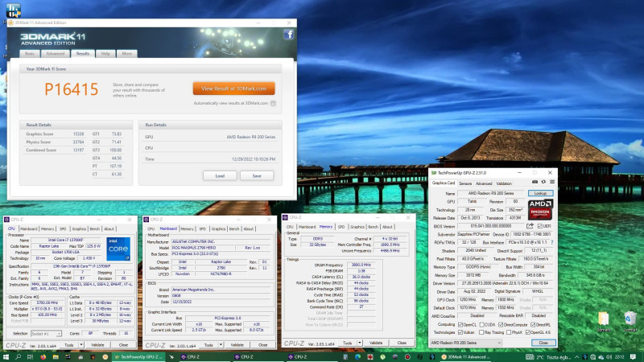Launch Firefox from the taskbar
The image size is (644, 362).
(x=43, y=357)
